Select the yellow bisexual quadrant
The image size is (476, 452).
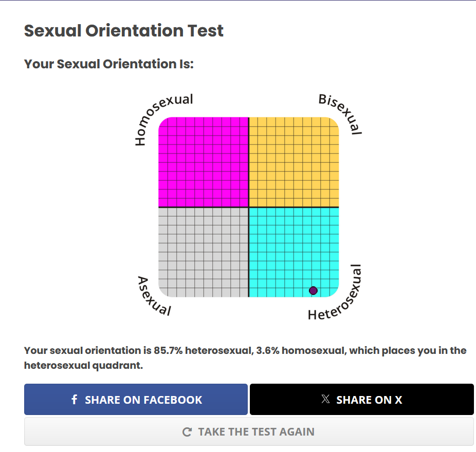[x=294, y=162]
